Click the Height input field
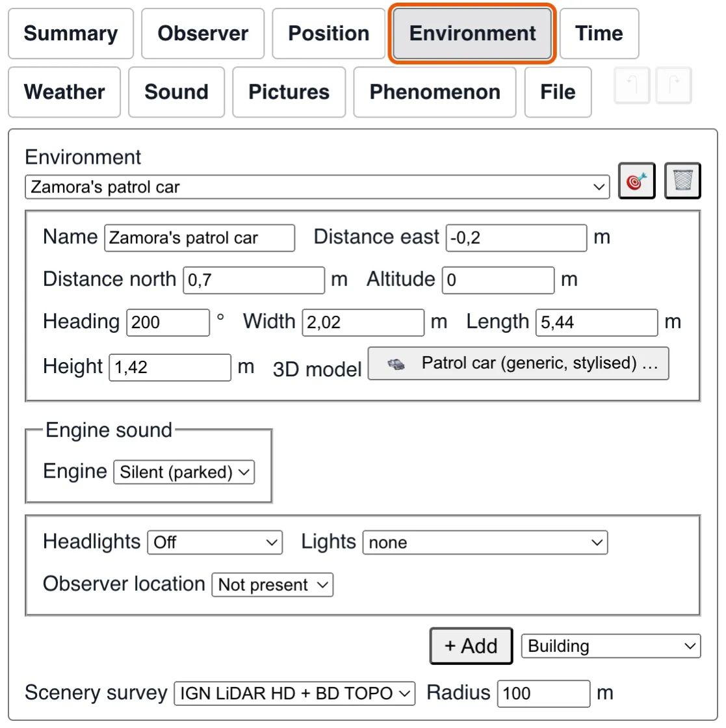Viewport: 726px width, 728px height. click(170, 368)
